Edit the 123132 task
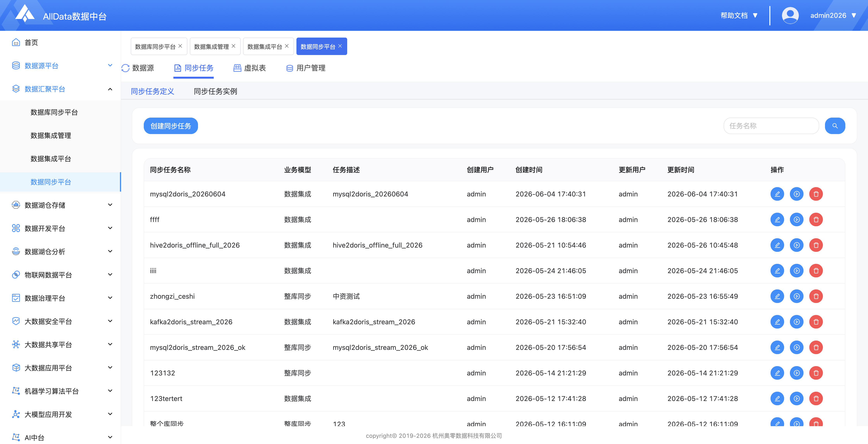 point(777,373)
